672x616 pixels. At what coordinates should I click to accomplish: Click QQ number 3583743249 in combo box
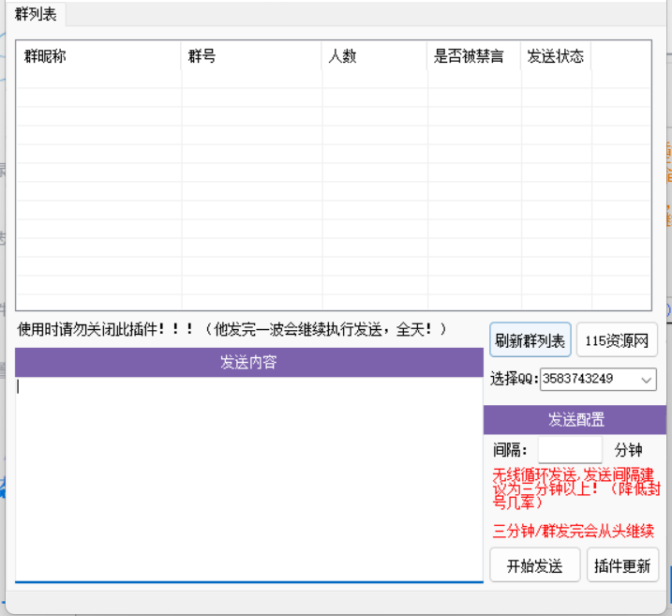588,380
